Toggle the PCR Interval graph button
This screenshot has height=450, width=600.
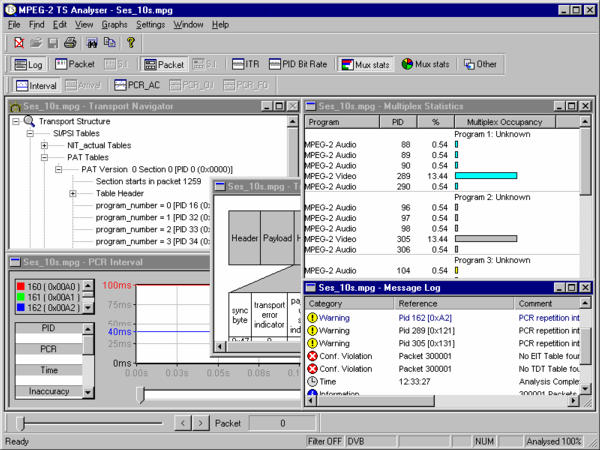pyautogui.click(x=37, y=85)
